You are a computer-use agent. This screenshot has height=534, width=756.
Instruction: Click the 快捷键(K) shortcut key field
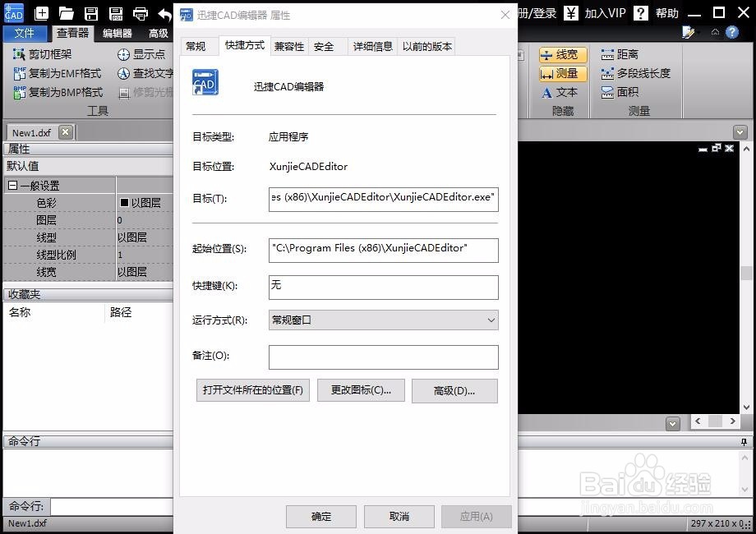click(x=383, y=288)
